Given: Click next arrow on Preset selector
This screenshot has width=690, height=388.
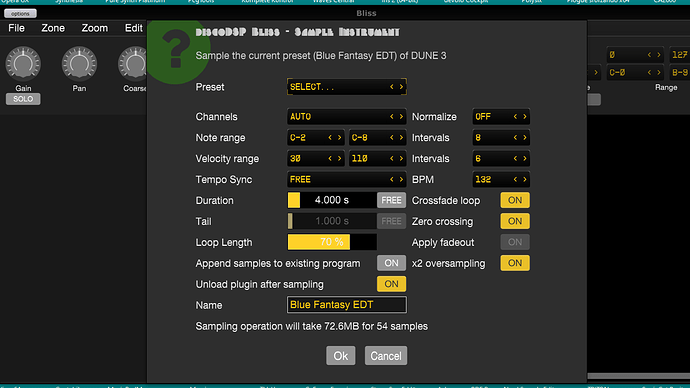Looking at the screenshot, I should (401, 87).
